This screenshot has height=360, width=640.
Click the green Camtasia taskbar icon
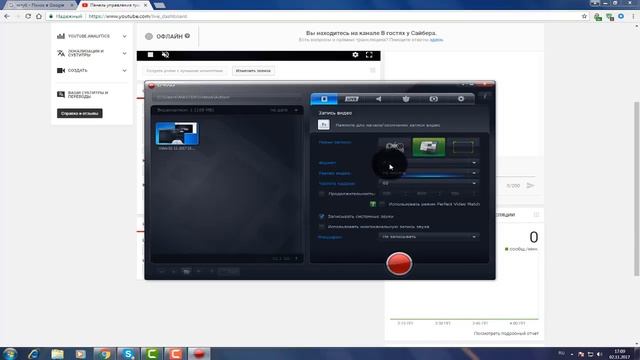(152, 353)
